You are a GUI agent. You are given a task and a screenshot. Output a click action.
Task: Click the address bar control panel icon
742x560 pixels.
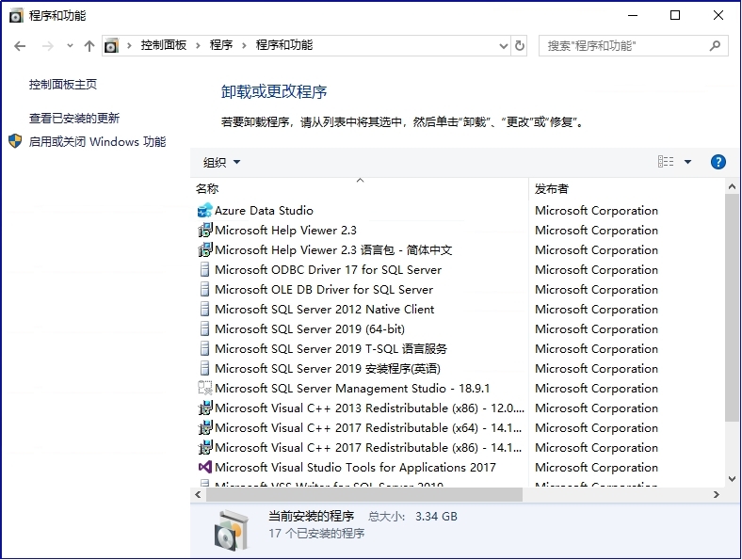(x=111, y=46)
